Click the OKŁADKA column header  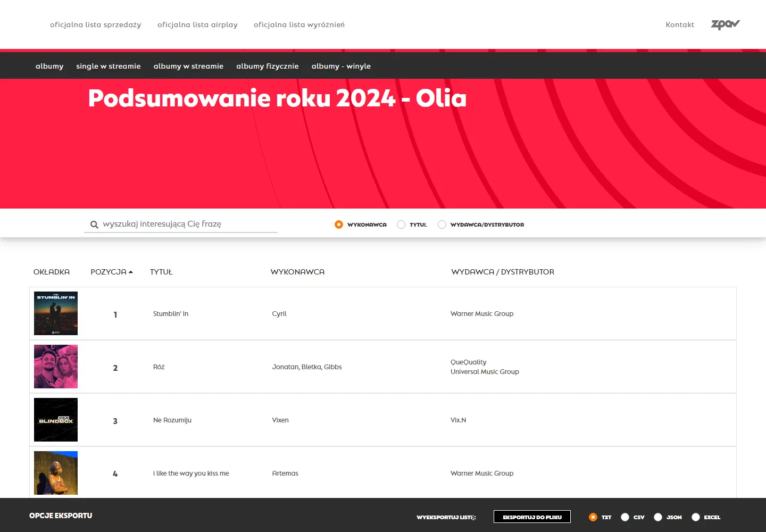pos(52,272)
